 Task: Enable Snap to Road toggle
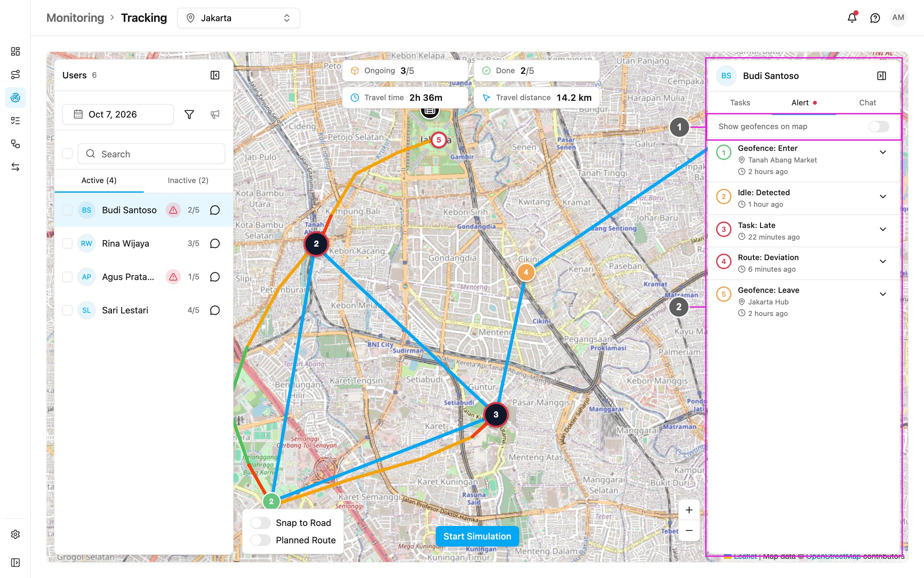click(x=261, y=522)
